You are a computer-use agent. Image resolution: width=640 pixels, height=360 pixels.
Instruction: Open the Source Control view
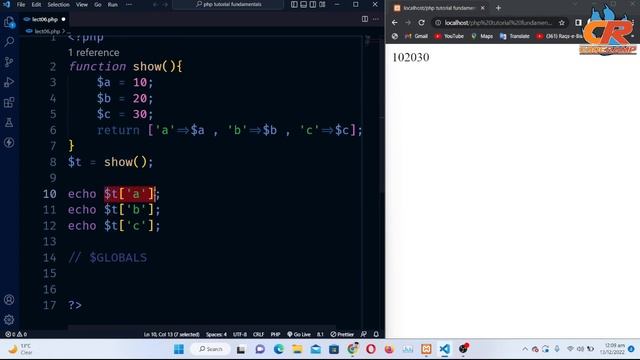click(x=9, y=62)
